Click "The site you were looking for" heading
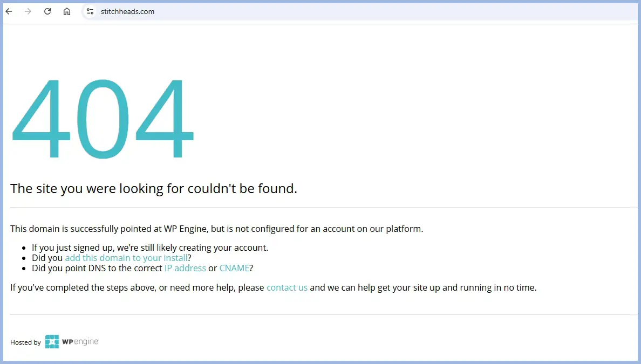 point(154,188)
